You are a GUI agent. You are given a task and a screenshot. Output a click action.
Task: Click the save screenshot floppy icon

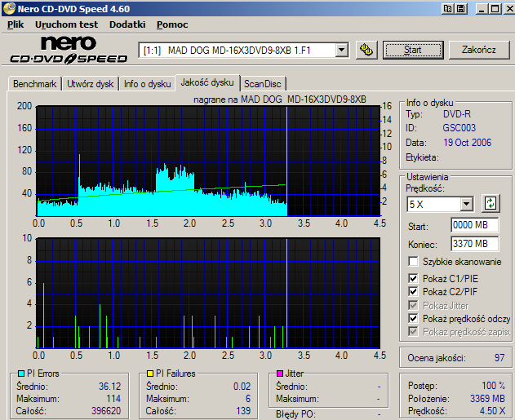click(x=461, y=9)
